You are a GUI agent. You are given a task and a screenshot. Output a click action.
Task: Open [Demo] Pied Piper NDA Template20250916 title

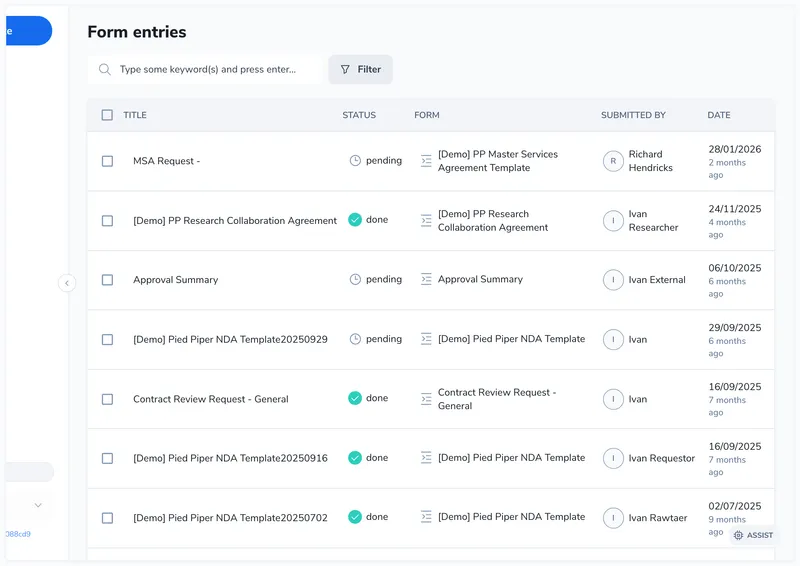[x=230, y=458]
